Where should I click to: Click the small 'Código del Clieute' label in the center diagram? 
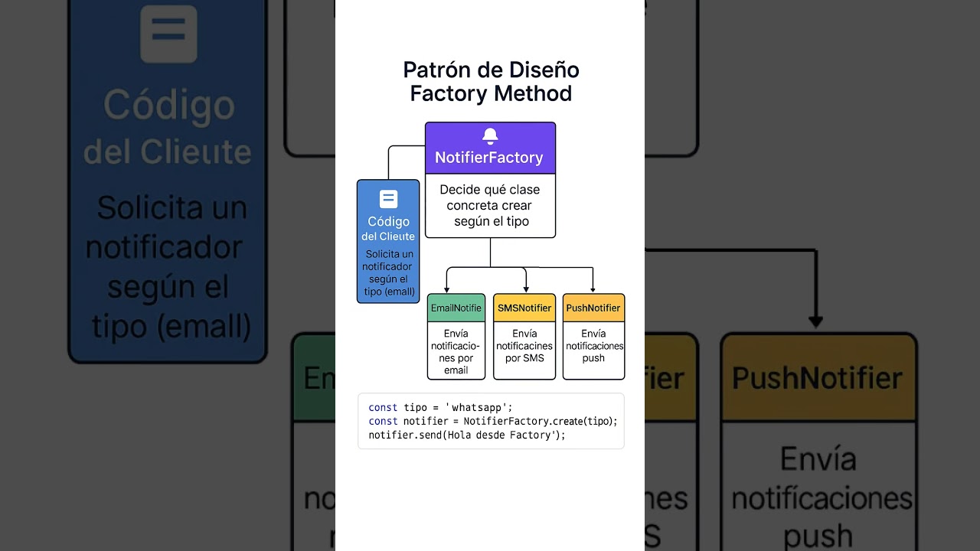tap(388, 229)
